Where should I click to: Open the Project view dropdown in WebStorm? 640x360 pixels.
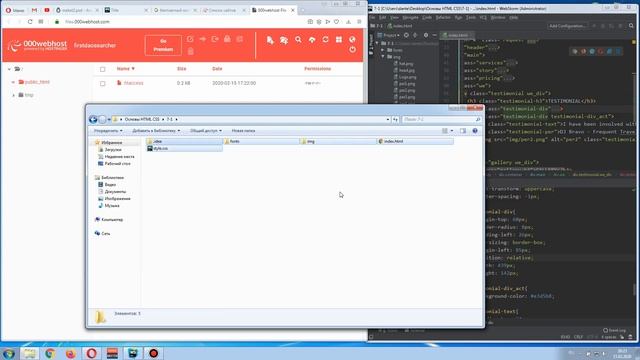coord(389,36)
